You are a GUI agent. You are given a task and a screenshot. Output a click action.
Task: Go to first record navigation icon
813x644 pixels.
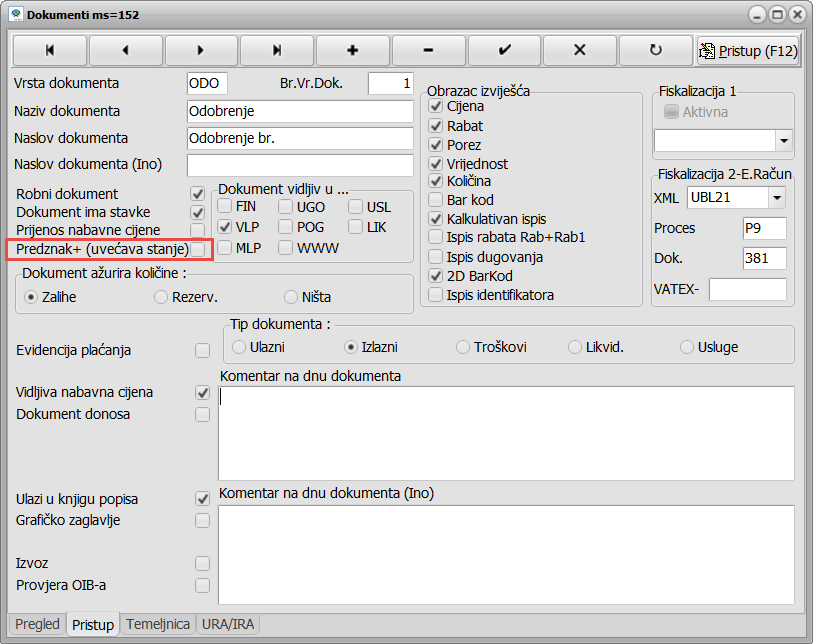pos(49,49)
